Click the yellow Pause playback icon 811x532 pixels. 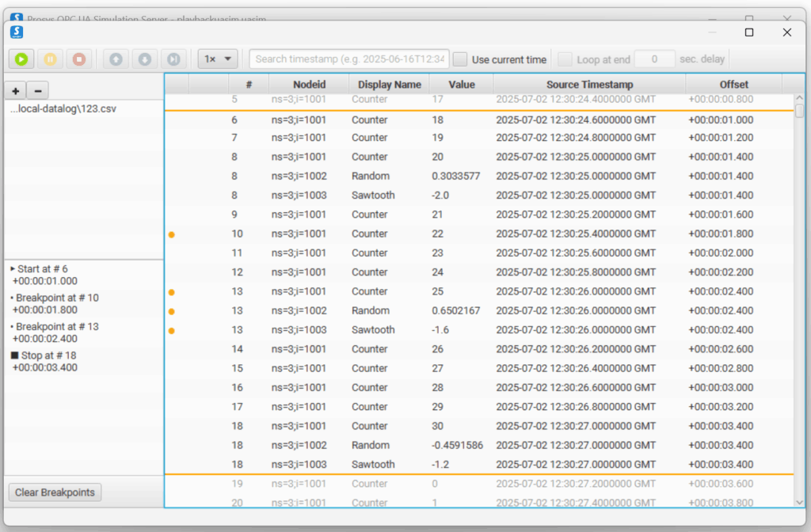(x=50, y=59)
